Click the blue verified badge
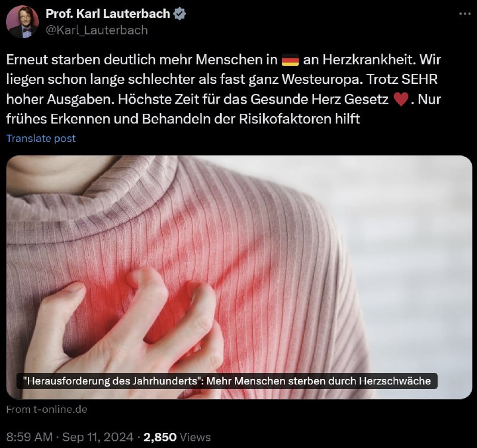Screen dimensions: 477x448 click(179, 14)
